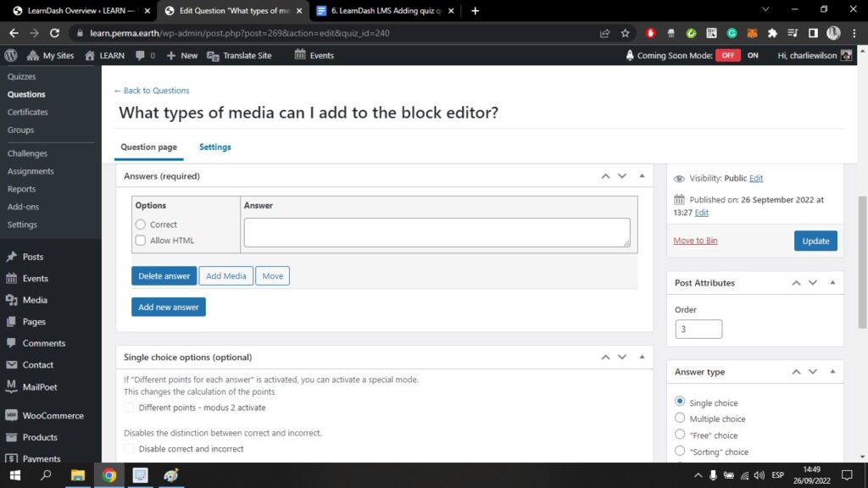Viewport: 868px width, 488px height.
Task: Open MailPoet from the sidebar
Action: pos(34,386)
